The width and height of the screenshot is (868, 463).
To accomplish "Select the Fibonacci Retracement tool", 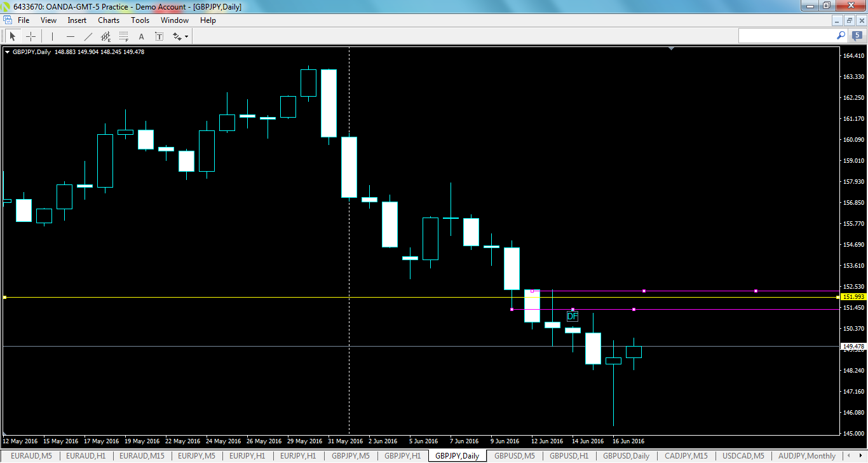I will tap(124, 36).
